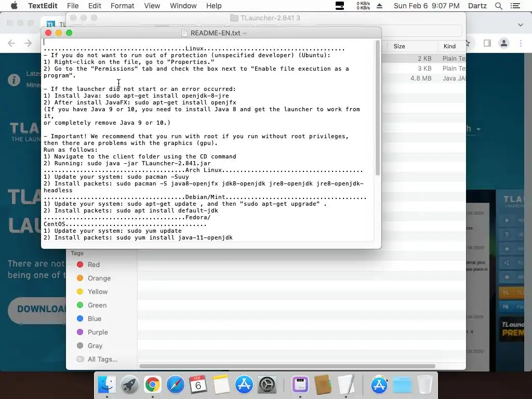532x399 pixels.
Task: Open Notes from the Dock
Action: coord(221,385)
